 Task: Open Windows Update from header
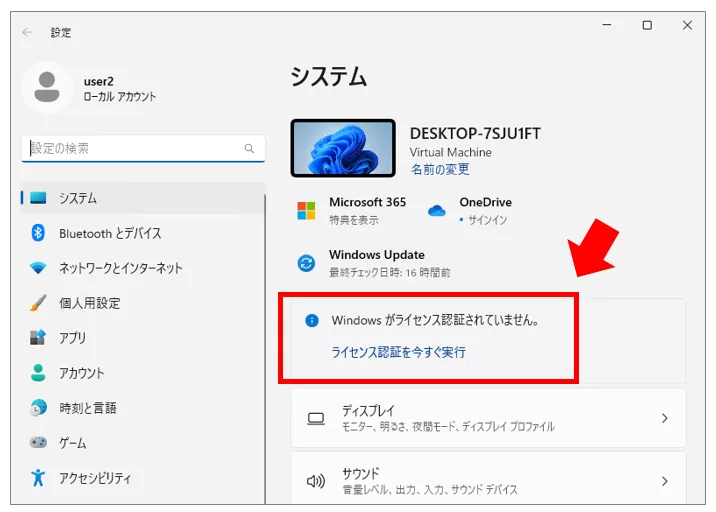pos(377,255)
